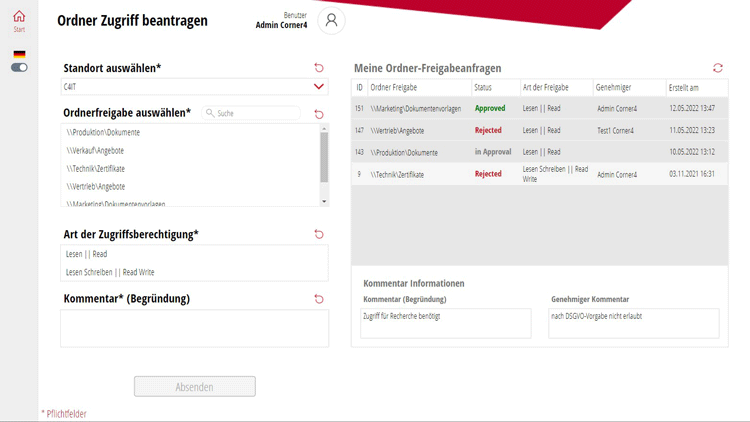The height and width of the screenshot is (422, 750).
Task: Click the Approved status cell
Action: point(490,109)
